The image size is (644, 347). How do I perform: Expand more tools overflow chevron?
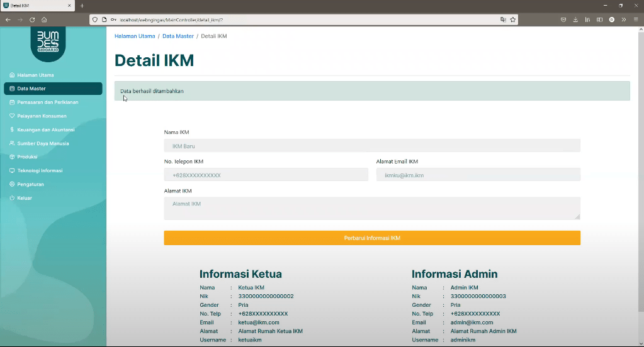click(x=623, y=19)
